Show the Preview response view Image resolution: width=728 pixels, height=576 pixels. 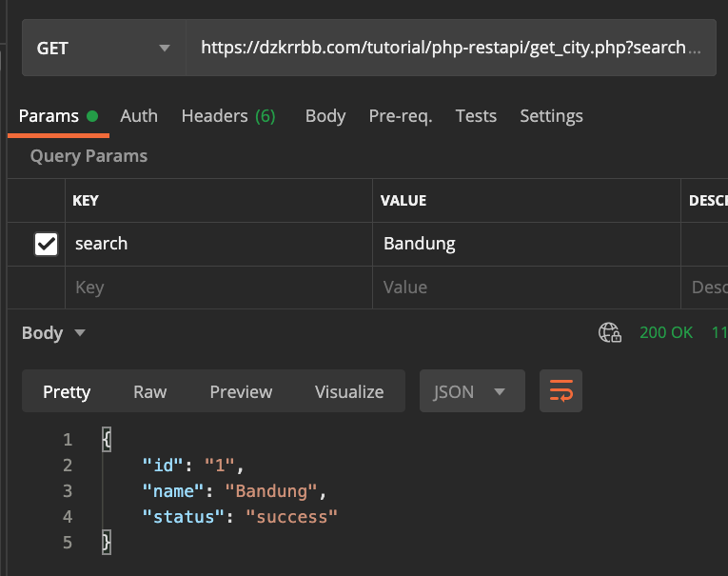click(x=241, y=391)
